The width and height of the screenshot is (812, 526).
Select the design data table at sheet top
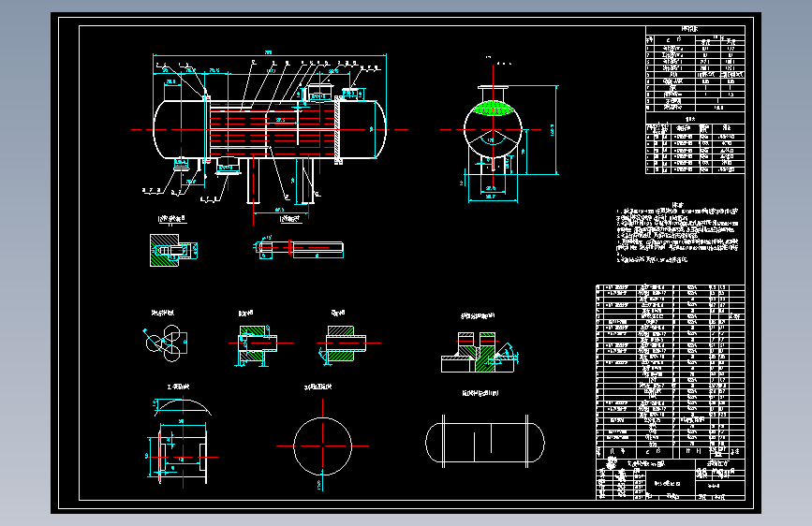click(696, 68)
